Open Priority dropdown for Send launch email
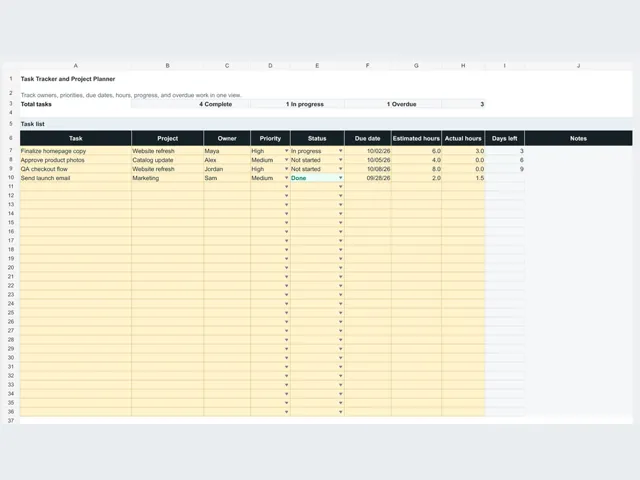 point(286,178)
